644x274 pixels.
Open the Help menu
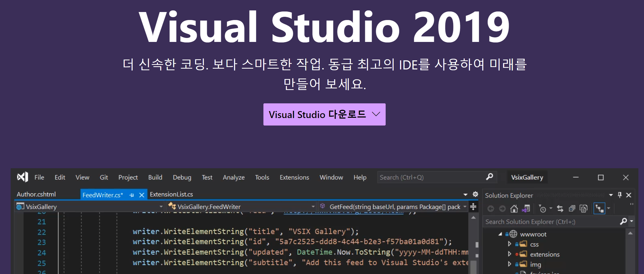pyautogui.click(x=360, y=177)
